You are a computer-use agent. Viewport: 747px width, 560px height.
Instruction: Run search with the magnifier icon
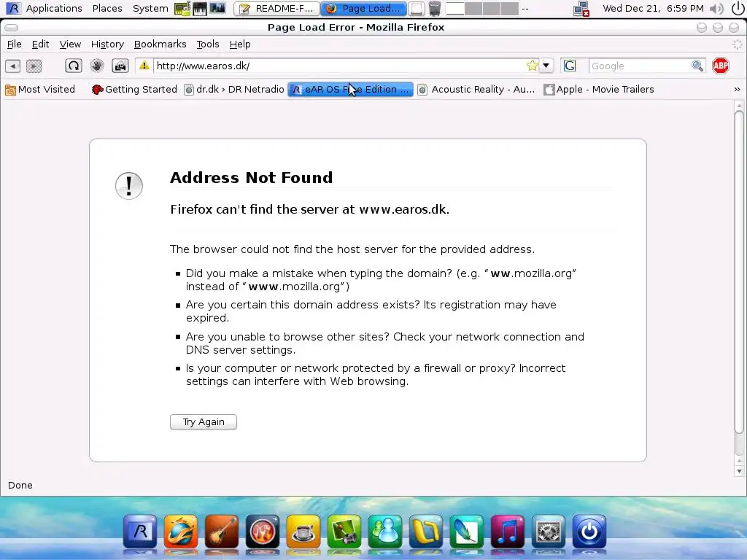pos(697,66)
